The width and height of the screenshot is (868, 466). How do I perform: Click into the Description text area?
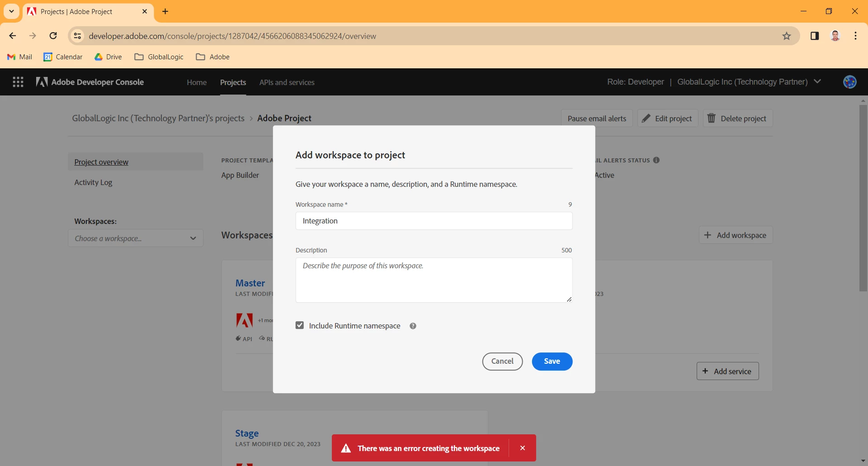point(434,280)
